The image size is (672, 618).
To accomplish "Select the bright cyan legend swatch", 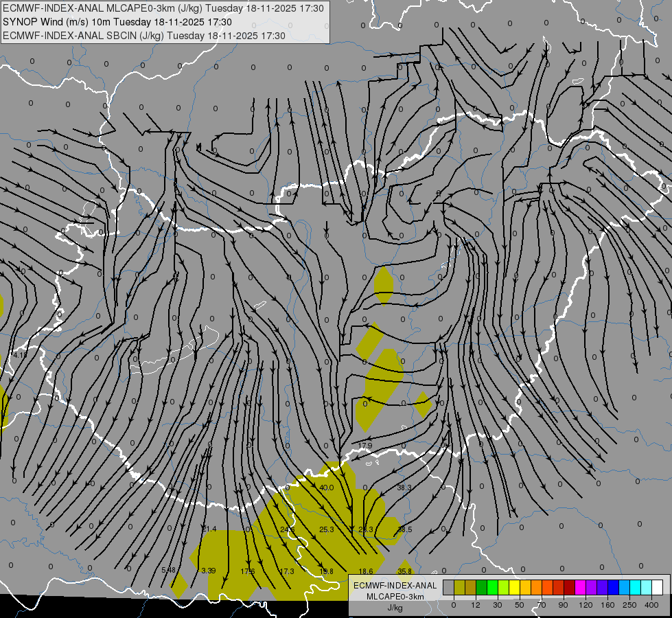I will click(636, 587).
